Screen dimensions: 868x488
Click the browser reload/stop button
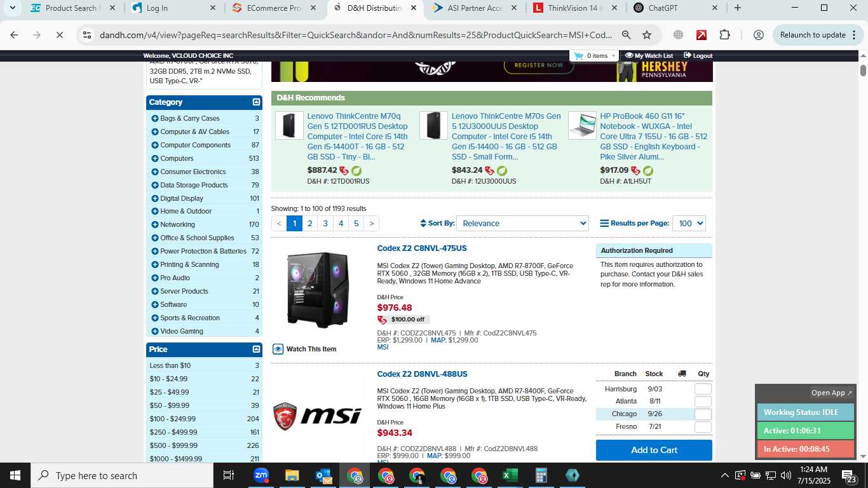click(59, 35)
